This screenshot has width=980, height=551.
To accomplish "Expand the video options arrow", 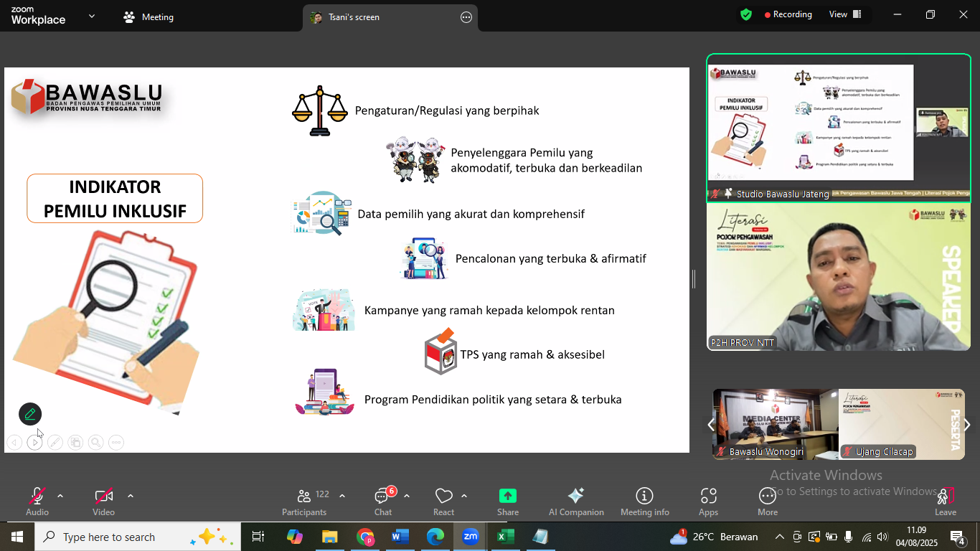I will pyautogui.click(x=131, y=496).
